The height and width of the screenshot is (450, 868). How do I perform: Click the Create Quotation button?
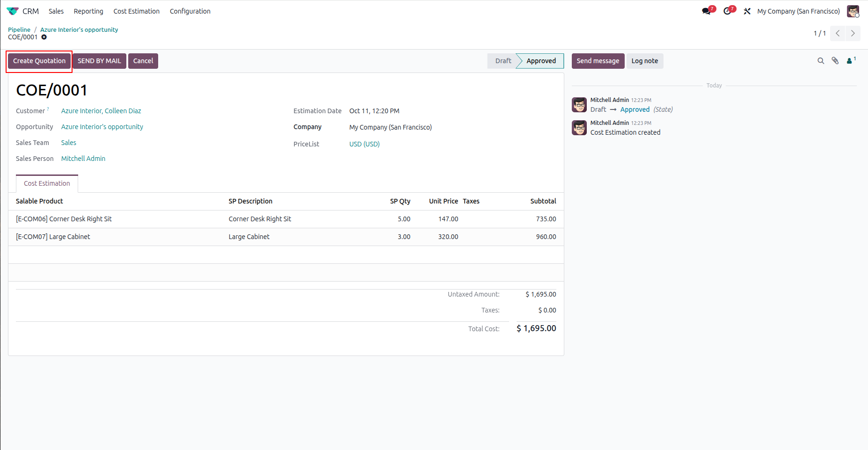tap(39, 61)
